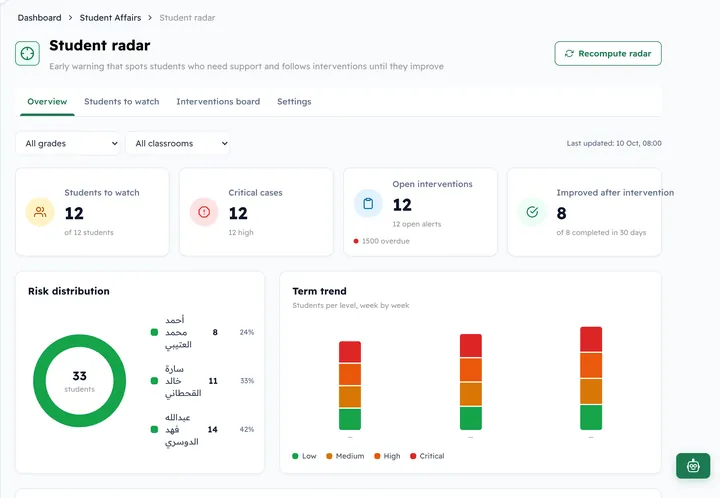Toggle the High legend entry
Screen dimensions: 720x498
pos(387,456)
